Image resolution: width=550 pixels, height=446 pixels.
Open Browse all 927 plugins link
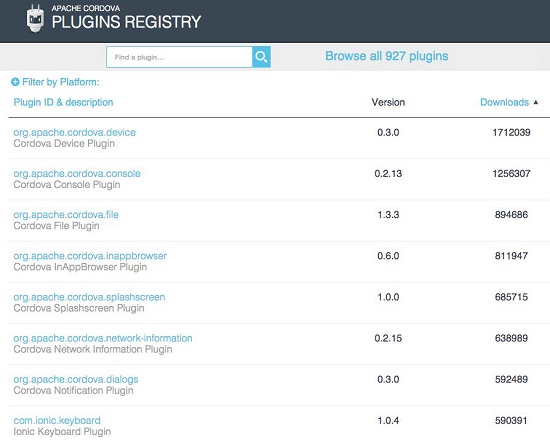tap(387, 56)
